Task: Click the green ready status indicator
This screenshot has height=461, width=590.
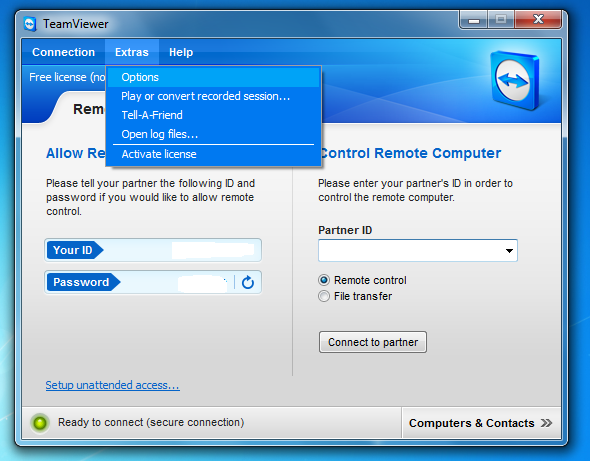Action: (40, 423)
